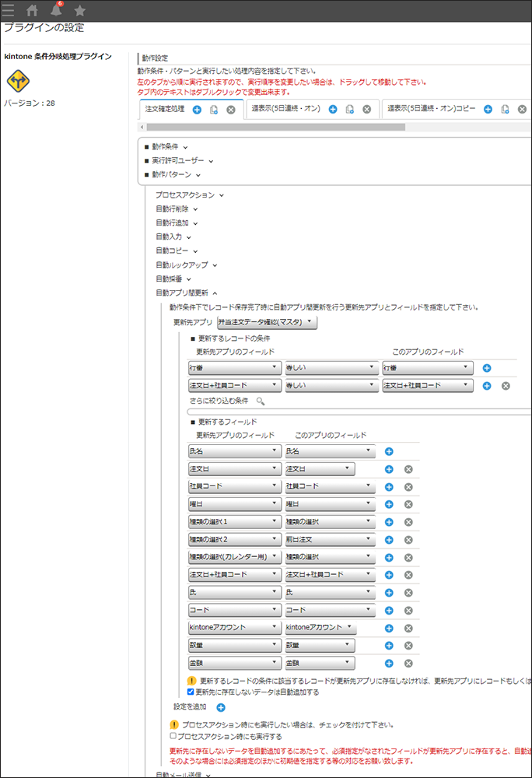Screen dimensions: 532x778
Task: Open 曜日 destination field dropdown
Action: coord(235,504)
